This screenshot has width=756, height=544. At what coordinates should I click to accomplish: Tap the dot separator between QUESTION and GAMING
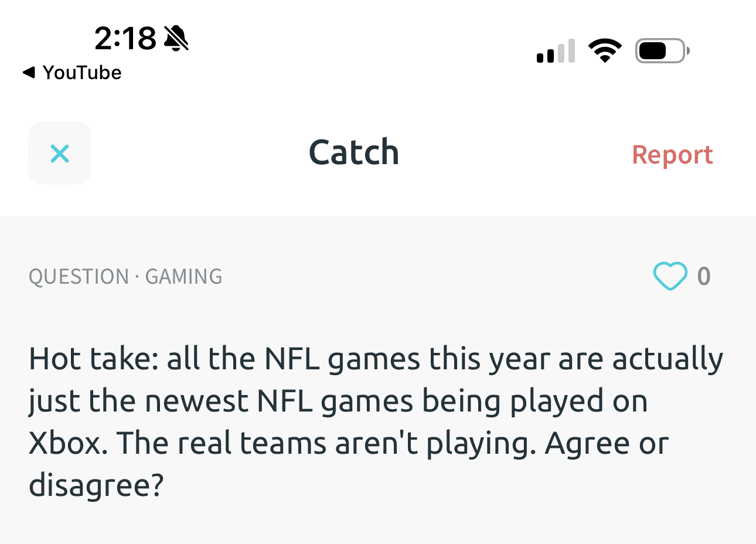pyautogui.click(x=137, y=277)
